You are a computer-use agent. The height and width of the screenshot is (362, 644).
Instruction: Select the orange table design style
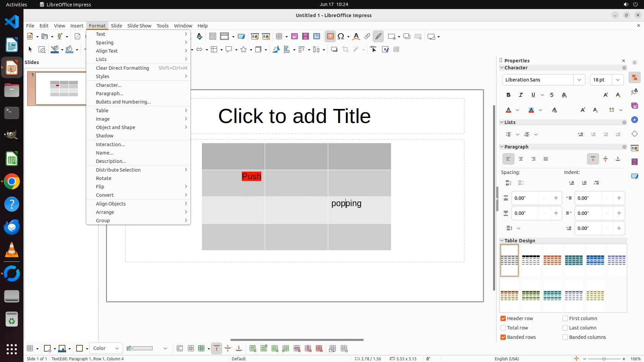click(x=552, y=260)
